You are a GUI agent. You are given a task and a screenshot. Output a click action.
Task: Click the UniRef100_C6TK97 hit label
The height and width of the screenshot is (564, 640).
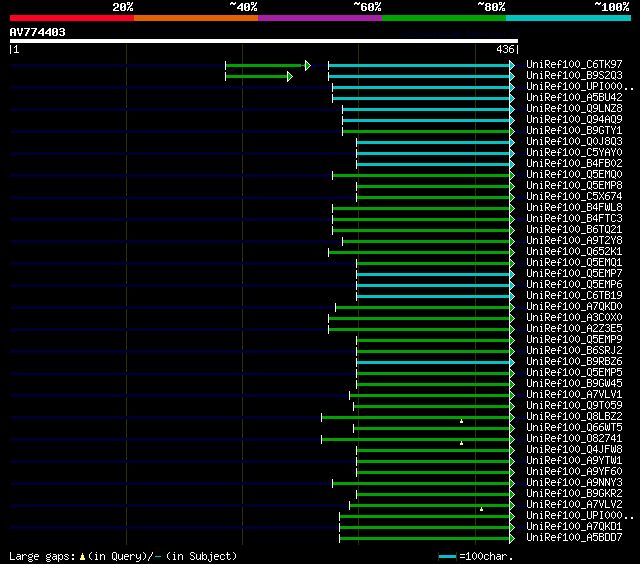(x=574, y=64)
